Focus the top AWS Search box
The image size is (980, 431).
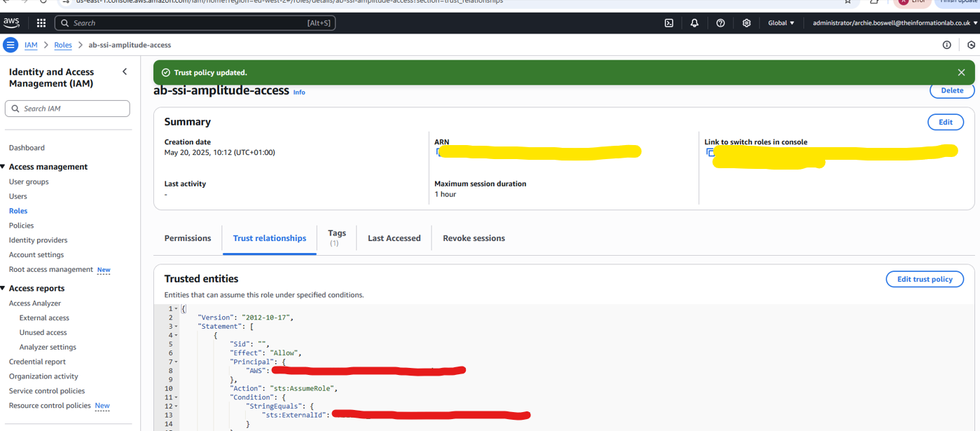[x=195, y=23]
